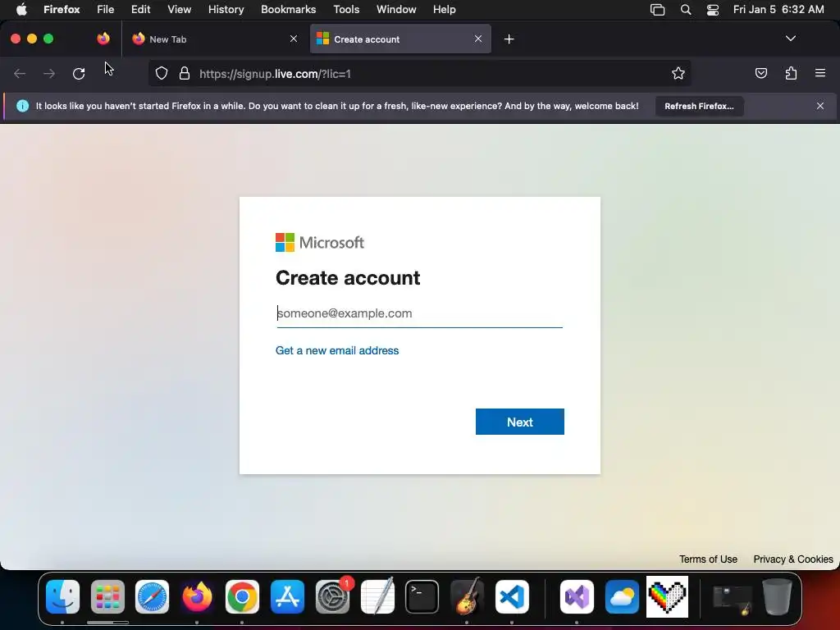Open the cloud weather app in Dock

point(622,596)
